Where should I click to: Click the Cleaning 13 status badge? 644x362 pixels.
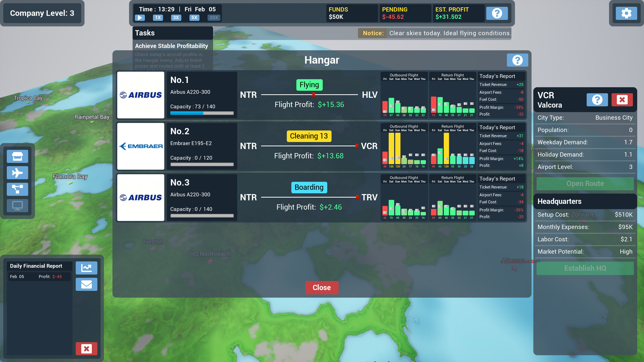pos(309,136)
